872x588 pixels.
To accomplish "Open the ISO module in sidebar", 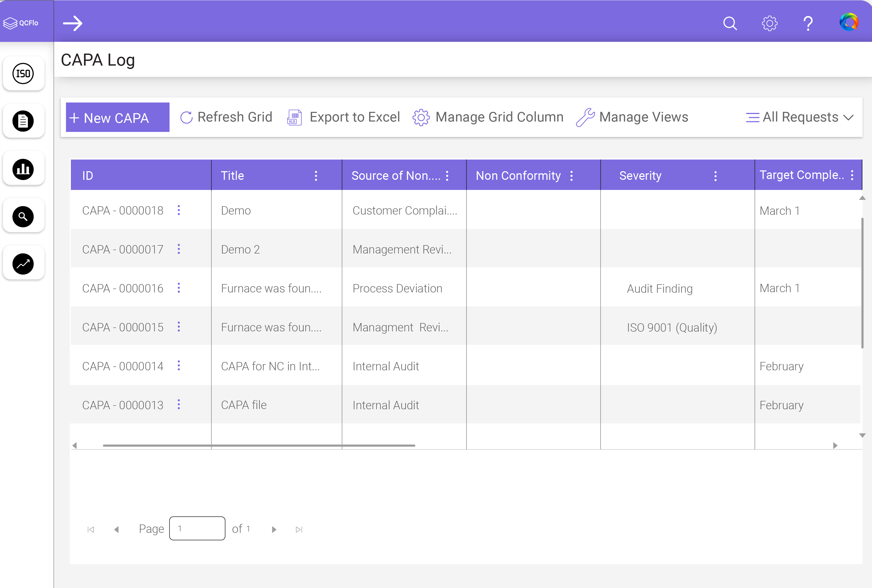I will (23, 73).
